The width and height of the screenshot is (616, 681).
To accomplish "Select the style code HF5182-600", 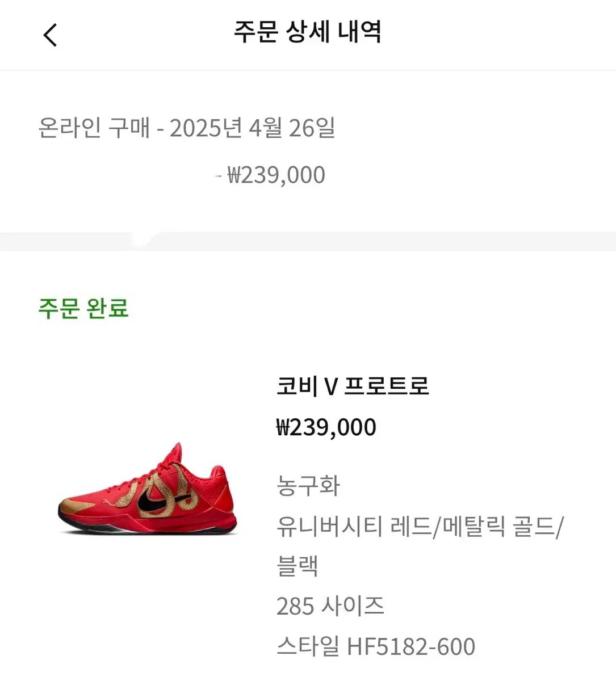I will coord(411,647).
